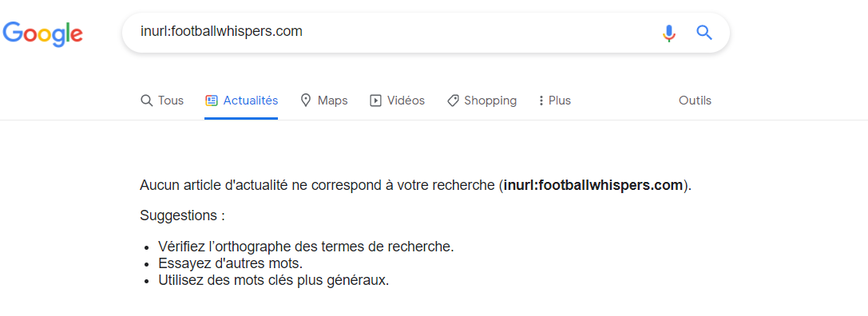The width and height of the screenshot is (868, 316).
Task: Click the three-dot icon beside Plus
Action: [541, 101]
